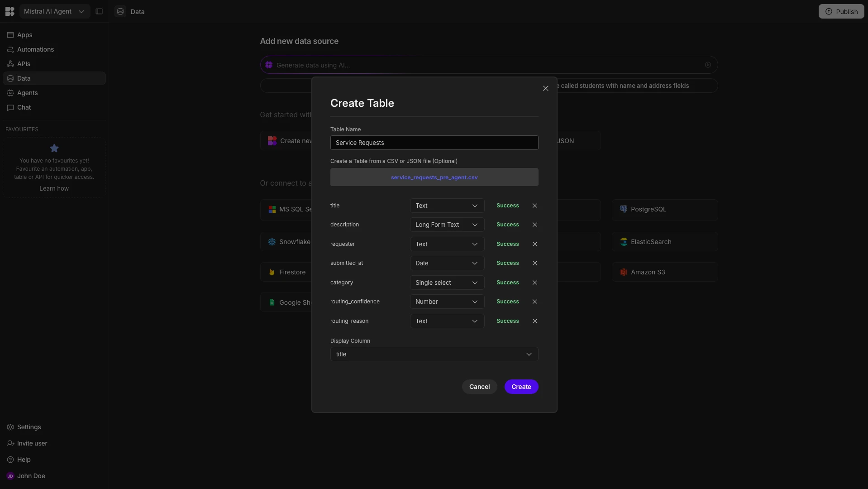Select the Firestore data source
The height and width of the screenshot is (489, 868).
[286, 272]
